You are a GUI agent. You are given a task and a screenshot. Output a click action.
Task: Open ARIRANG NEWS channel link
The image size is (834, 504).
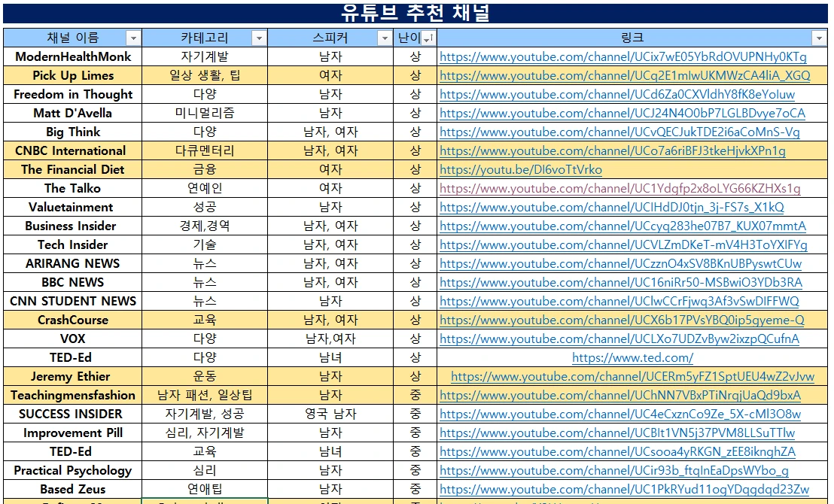[621, 264]
